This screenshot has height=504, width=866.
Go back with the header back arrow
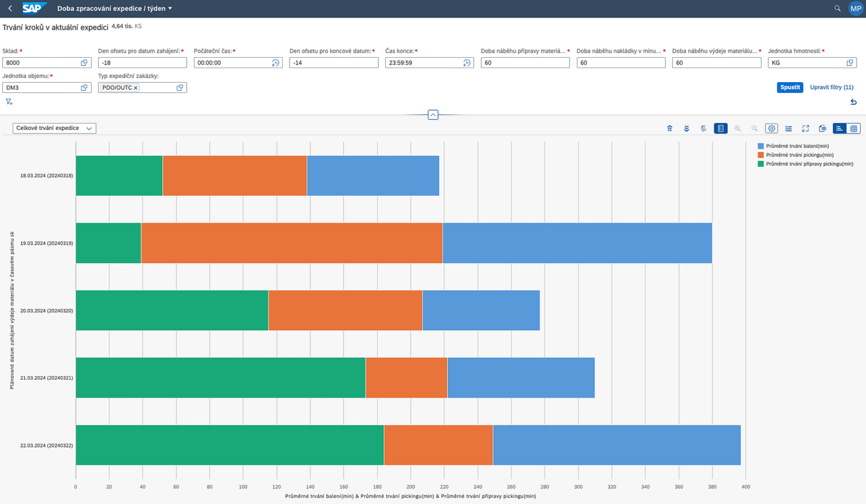point(10,9)
